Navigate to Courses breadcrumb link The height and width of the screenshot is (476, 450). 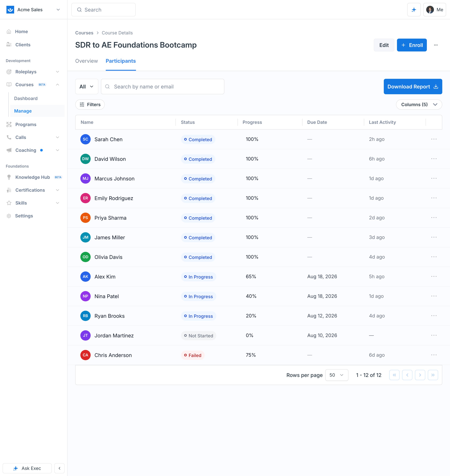point(84,33)
